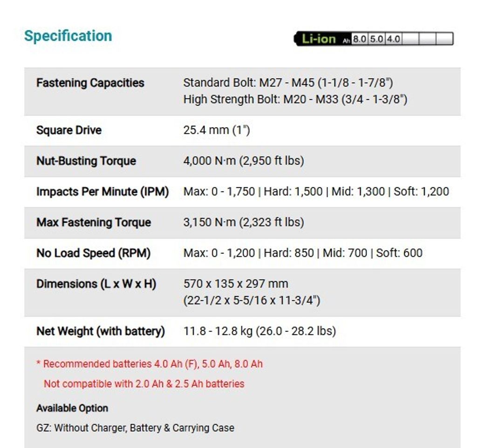Click the Net Weight (with battery) label

[101, 331]
